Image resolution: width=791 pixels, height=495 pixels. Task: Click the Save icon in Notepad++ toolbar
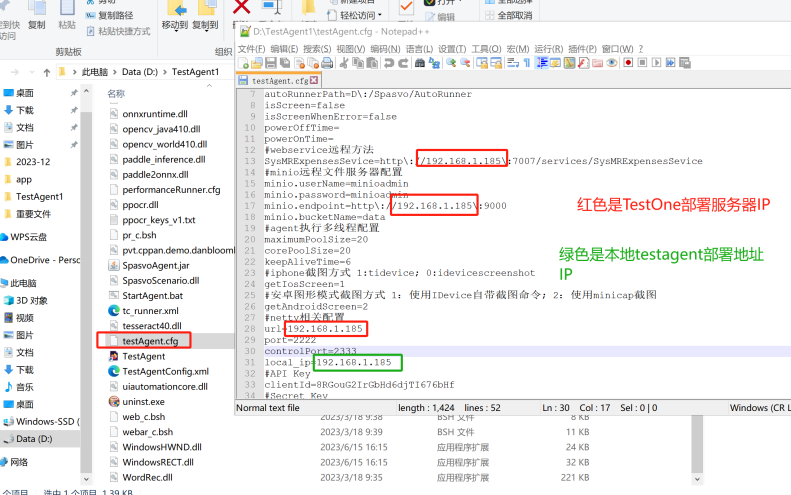click(270, 63)
